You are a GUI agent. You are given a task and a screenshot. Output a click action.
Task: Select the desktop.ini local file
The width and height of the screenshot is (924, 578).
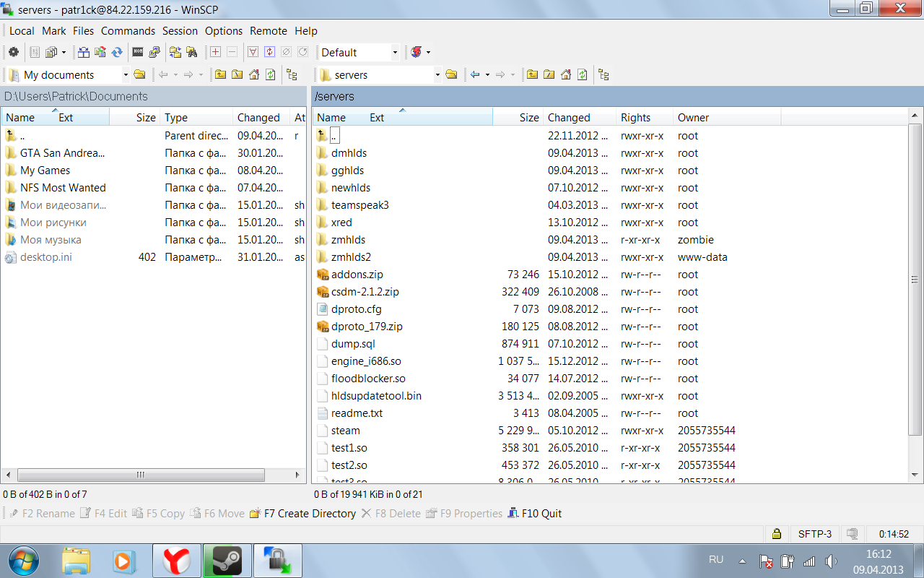[x=46, y=257]
